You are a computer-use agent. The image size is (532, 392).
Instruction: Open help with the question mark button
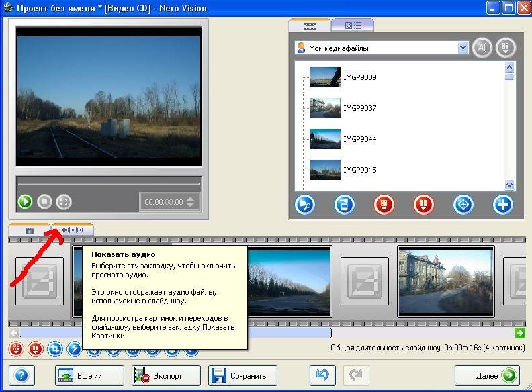coord(21,375)
